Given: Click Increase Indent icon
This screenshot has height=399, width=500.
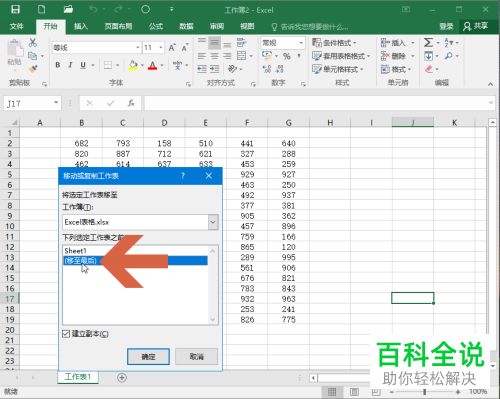Looking at the screenshot, I should (x=215, y=69).
